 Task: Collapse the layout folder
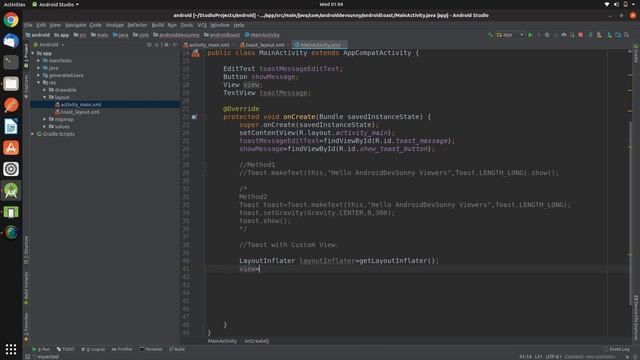(45, 98)
